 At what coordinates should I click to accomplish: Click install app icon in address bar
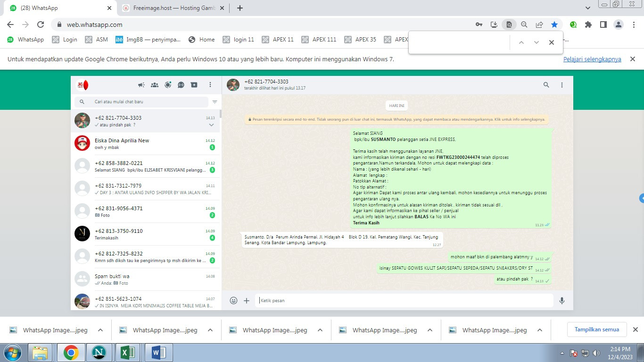point(494,25)
